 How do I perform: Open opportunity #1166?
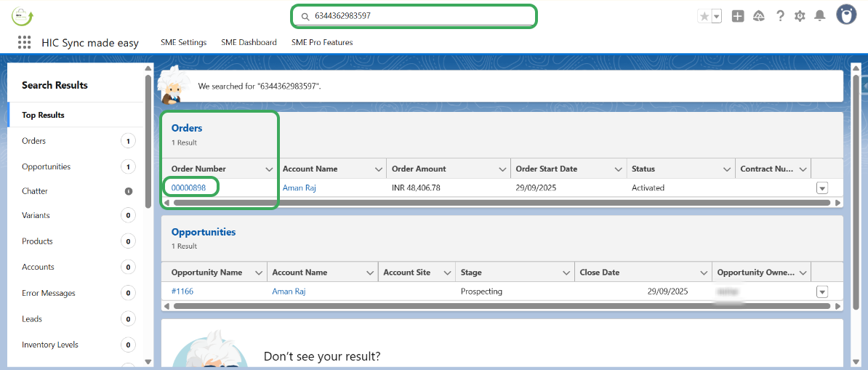(182, 291)
